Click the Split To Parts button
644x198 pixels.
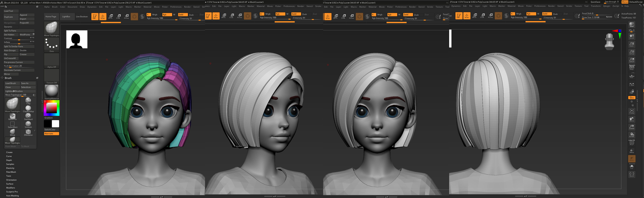point(19,31)
